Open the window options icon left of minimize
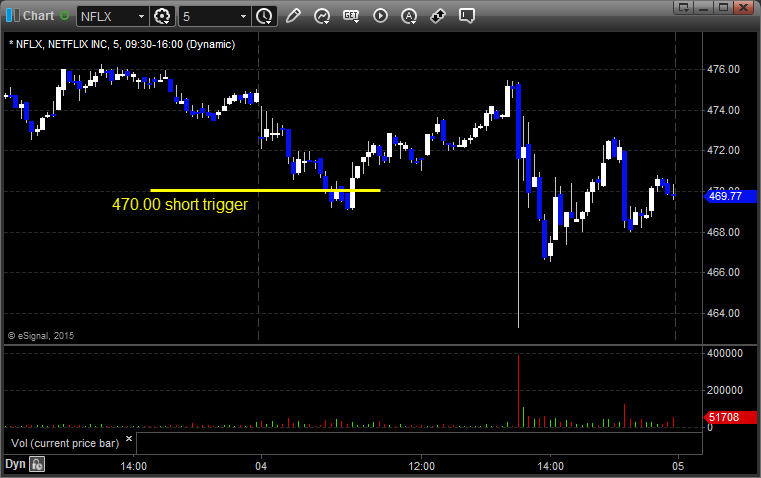Image resolution: width=761 pixels, height=478 pixels. [x=683, y=7]
